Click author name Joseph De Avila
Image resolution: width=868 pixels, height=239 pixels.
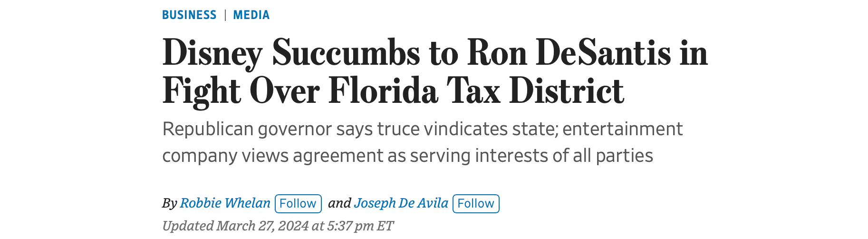(x=401, y=203)
